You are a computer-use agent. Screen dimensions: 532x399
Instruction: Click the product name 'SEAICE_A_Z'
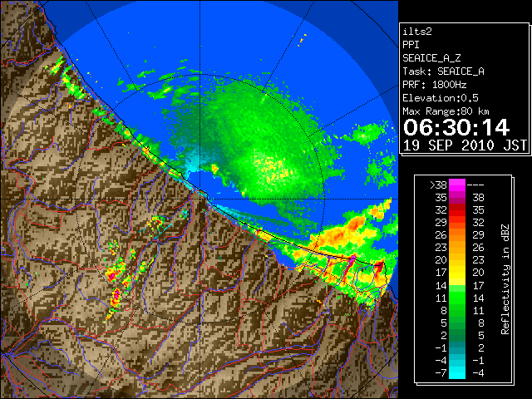coord(431,58)
